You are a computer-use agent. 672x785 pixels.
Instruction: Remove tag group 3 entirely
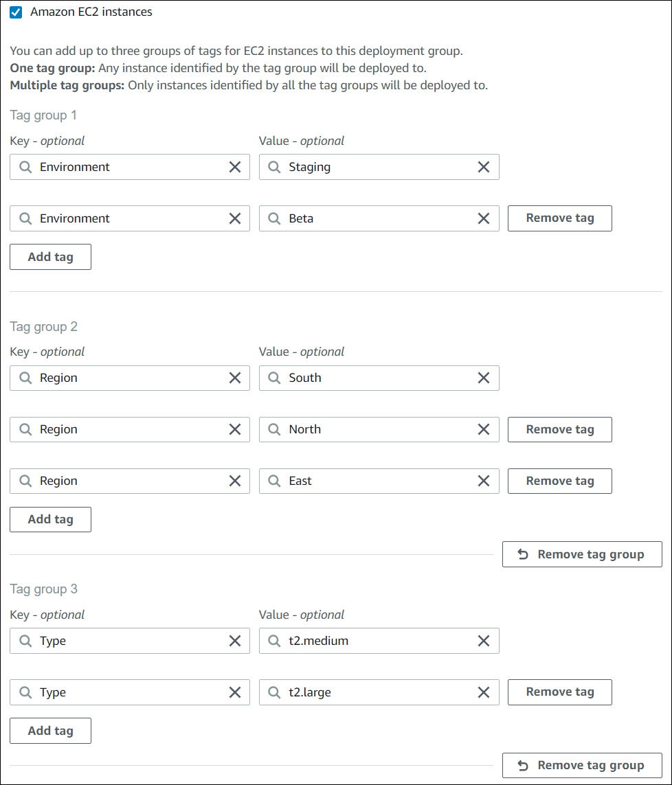click(x=582, y=765)
